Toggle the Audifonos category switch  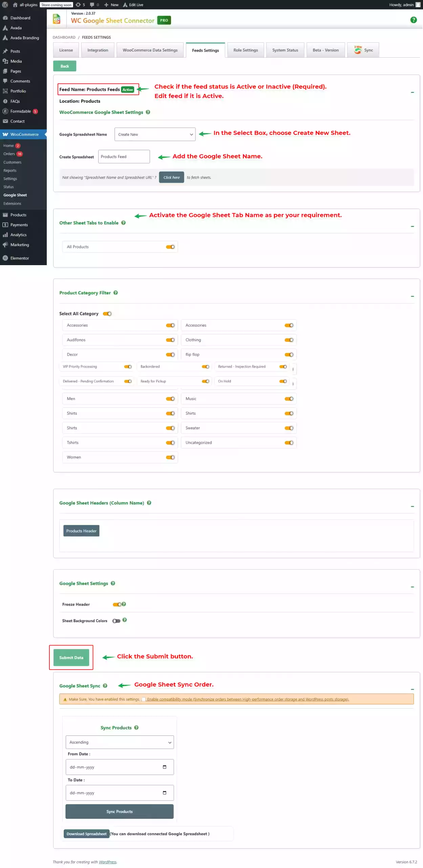[170, 340]
